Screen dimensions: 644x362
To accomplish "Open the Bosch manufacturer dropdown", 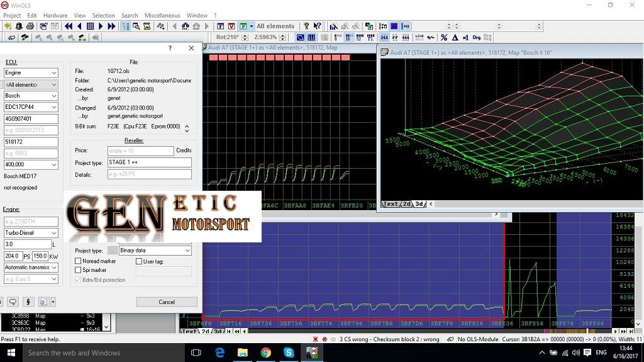I will [x=54, y=96].
